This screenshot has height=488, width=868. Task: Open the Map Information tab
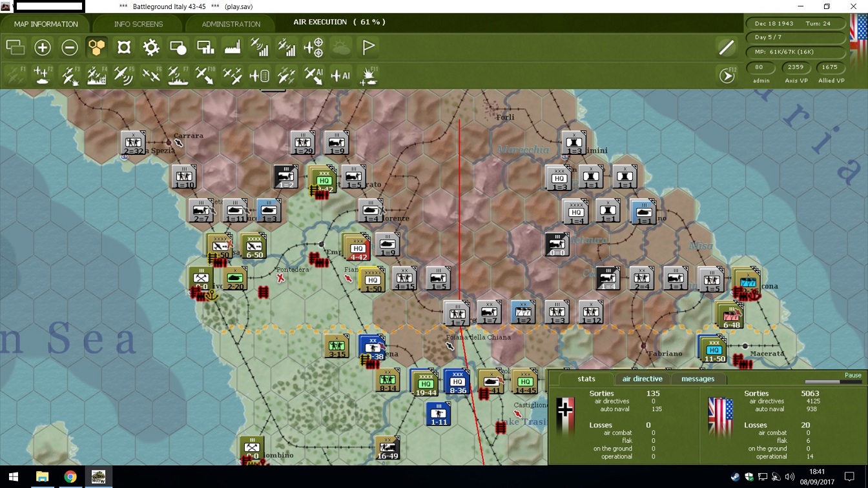[46, 24]
